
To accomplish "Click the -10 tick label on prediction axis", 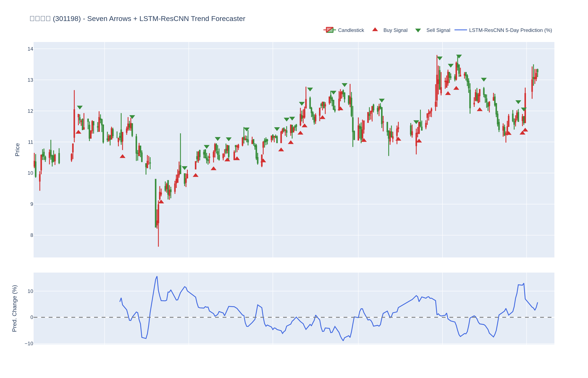I will click(29, 343).
